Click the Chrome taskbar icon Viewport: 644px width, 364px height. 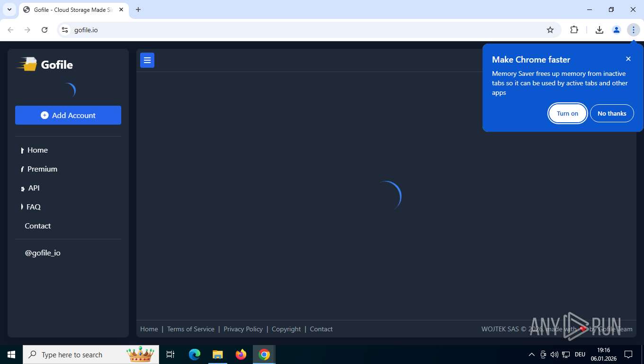tap(264, 355)
